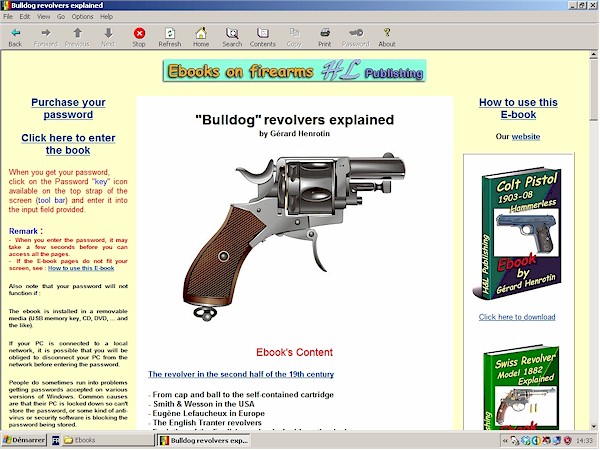Click the taskbar clock showing 14:33
The image size is (600, 450).
[584, 440]
